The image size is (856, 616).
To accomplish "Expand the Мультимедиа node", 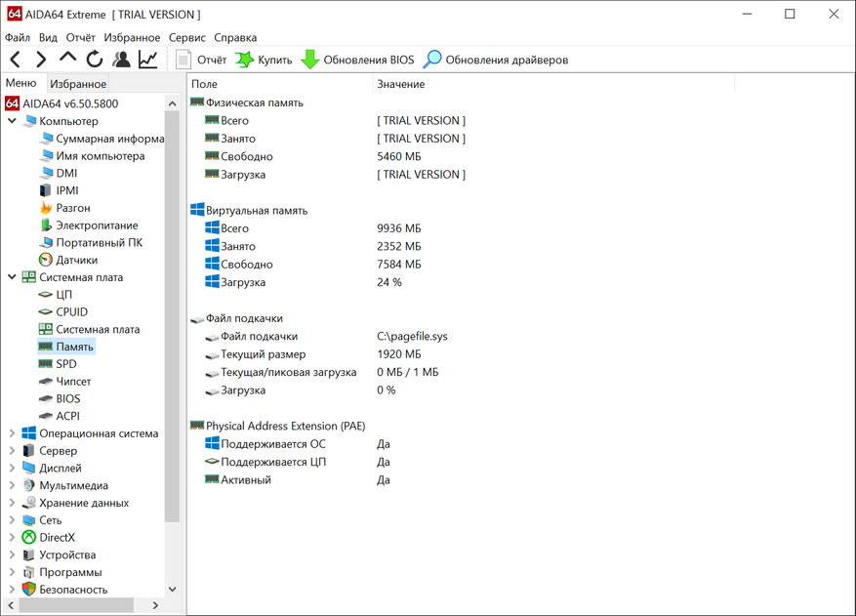I will [12, 485].
